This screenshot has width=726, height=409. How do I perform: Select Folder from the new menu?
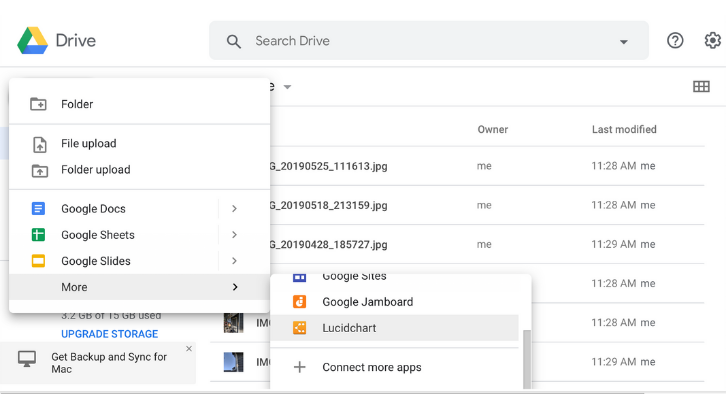point(139,104)
